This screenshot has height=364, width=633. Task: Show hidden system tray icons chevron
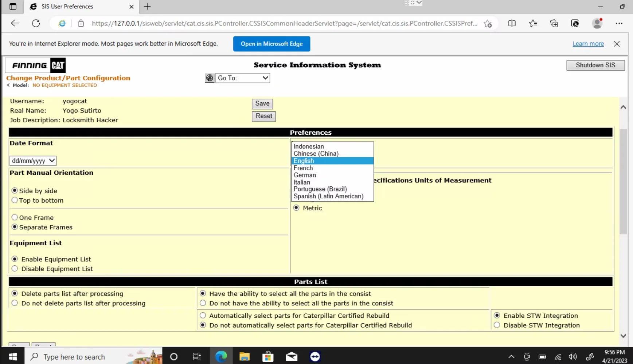511,357
